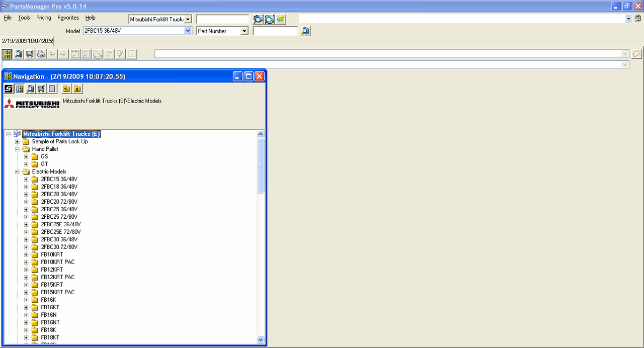Select the 2FBC25E 72/80V tree item

pos(61,232)
